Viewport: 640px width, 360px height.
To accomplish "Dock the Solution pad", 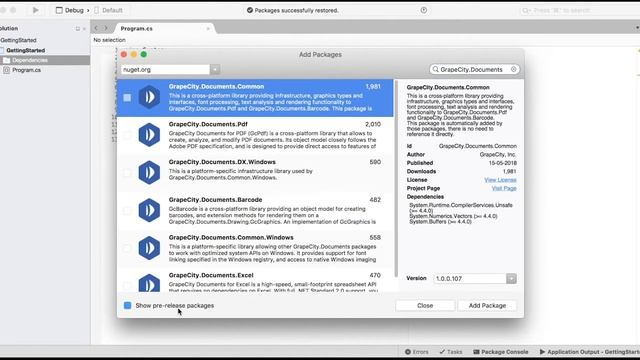I will pos(78,29).
